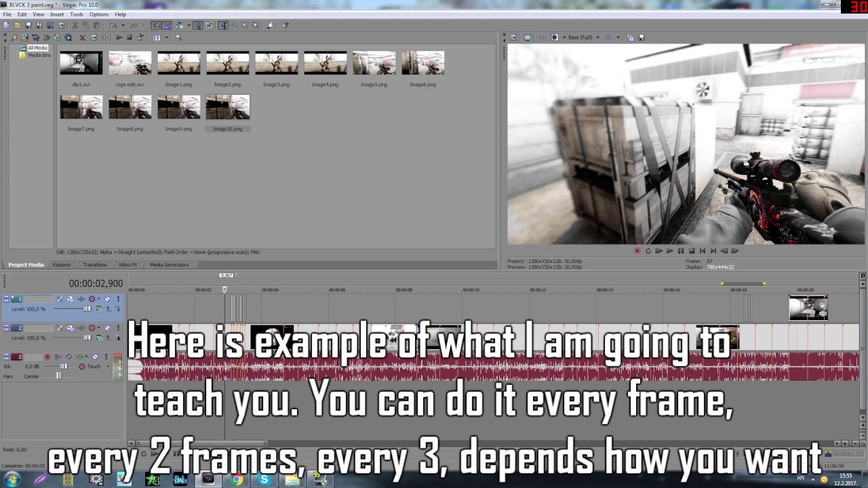Click the Pause button under preview

click(680, 251)
